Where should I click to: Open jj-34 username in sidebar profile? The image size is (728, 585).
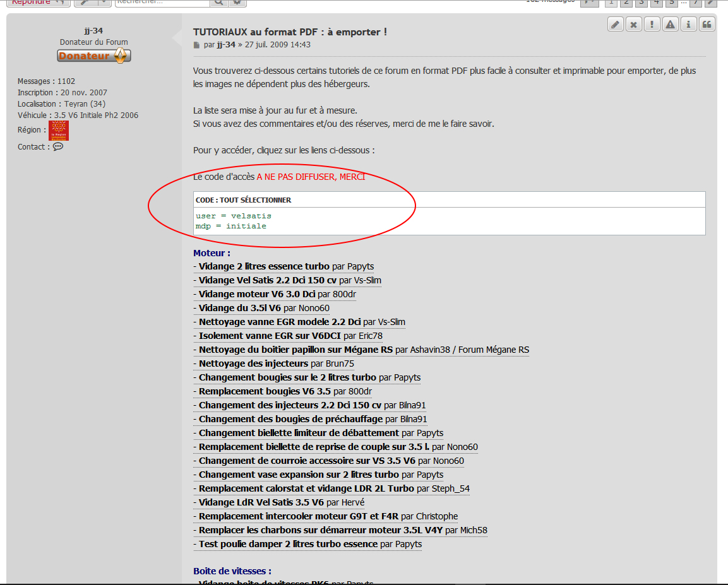point(93,30)
